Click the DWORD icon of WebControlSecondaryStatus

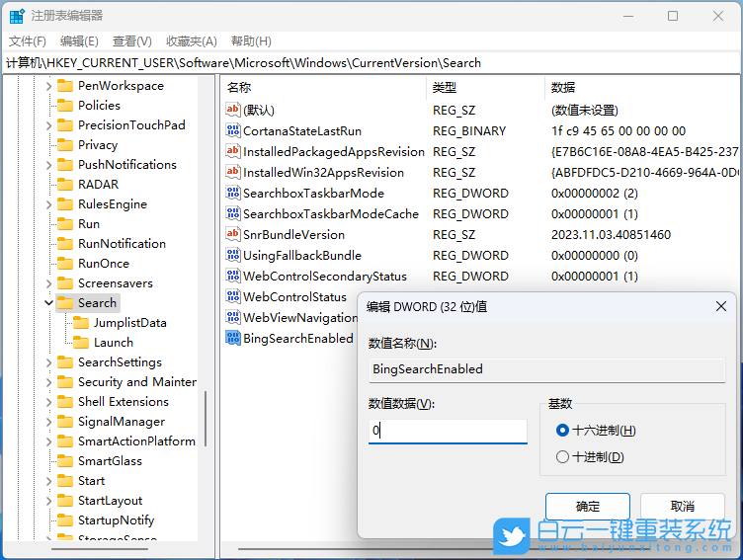[232, 276]
